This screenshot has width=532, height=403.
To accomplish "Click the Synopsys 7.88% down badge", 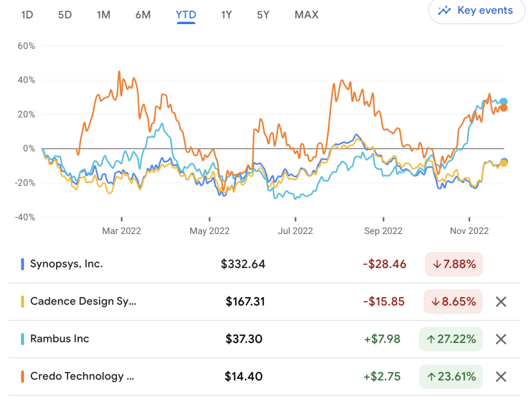I will point(454,264).
